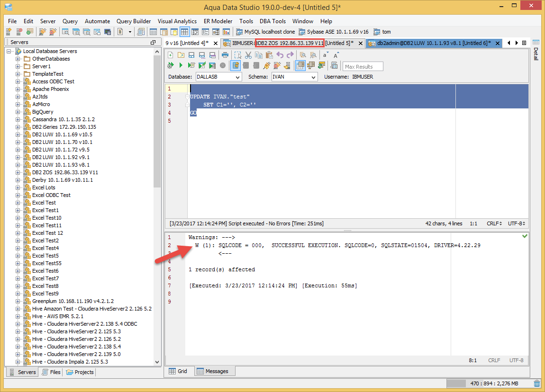Close the [Untitled 5] tab
This screenshot has width=545, height=392.
(x=361, y=44)
